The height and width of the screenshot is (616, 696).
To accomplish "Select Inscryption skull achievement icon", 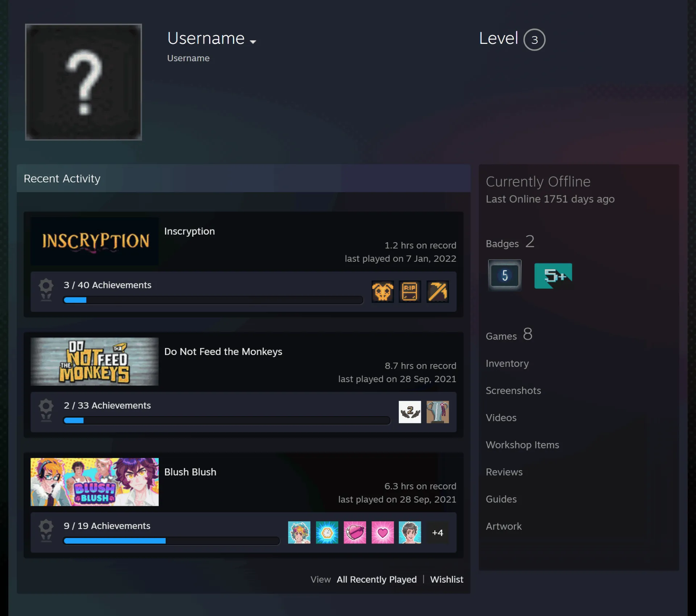I will 382,292.
